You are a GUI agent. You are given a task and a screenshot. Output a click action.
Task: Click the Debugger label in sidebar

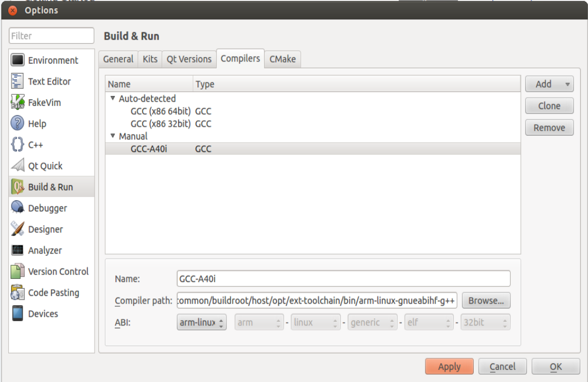(x=48, y=208)
